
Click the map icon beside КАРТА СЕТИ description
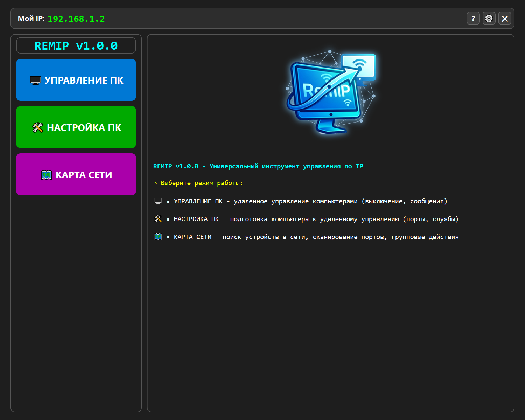(x=158, y=236)
